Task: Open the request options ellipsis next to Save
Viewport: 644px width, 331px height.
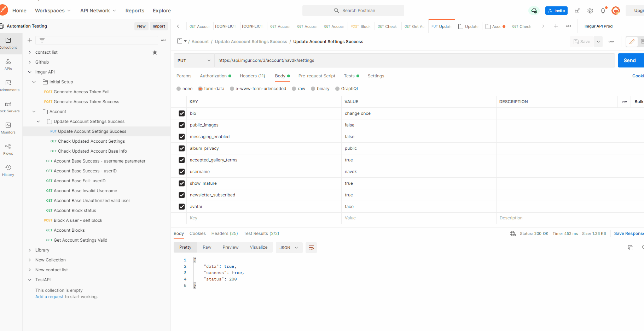Action: click(611, 42)
